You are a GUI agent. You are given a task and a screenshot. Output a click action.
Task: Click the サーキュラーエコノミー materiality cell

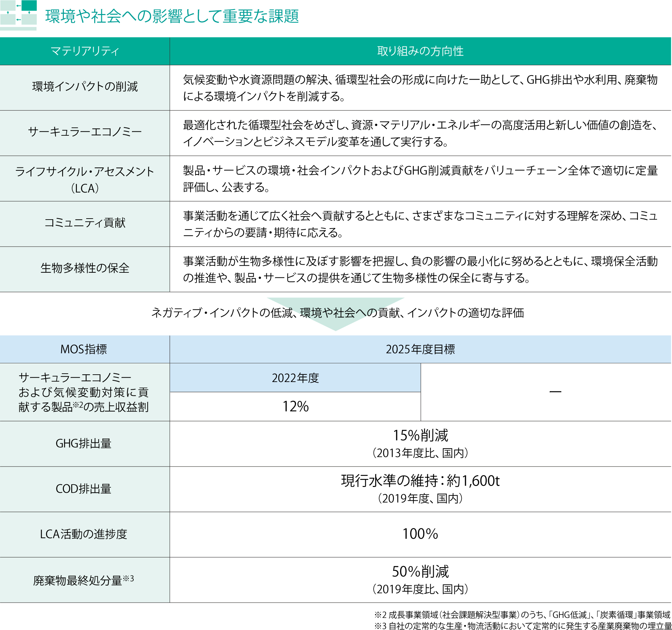(85, 132)
